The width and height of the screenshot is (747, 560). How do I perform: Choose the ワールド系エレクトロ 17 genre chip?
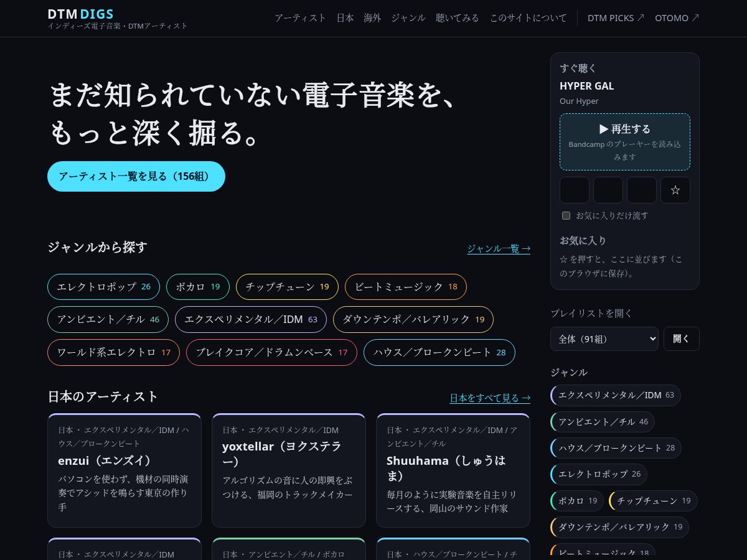point(113,352)
